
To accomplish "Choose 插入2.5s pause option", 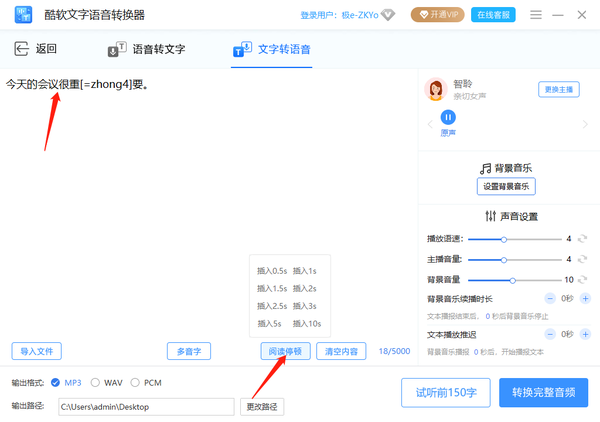I will tap(272, 306).
